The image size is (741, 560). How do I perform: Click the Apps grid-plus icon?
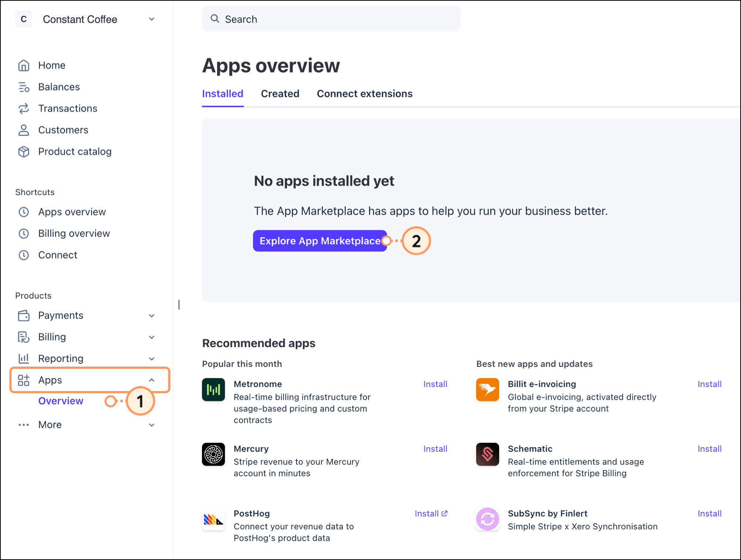pyautogui.click(x=24, y=380)
